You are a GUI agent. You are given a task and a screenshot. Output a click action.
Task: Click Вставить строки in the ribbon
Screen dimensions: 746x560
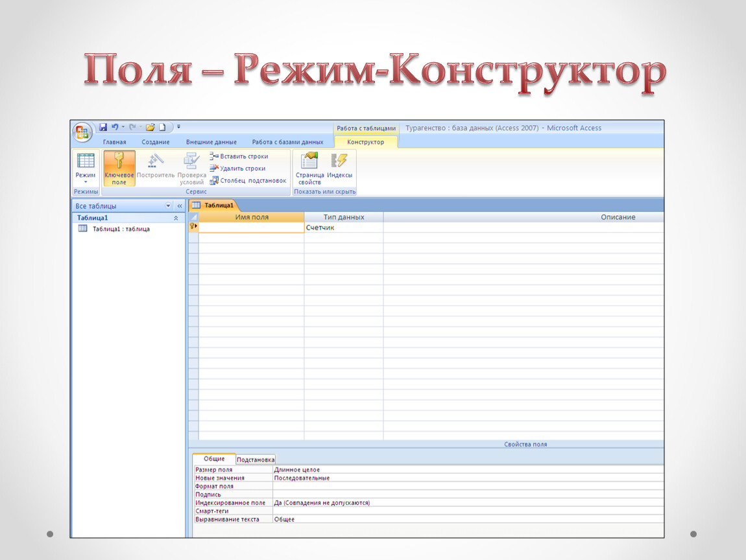[x=239, y=156]
